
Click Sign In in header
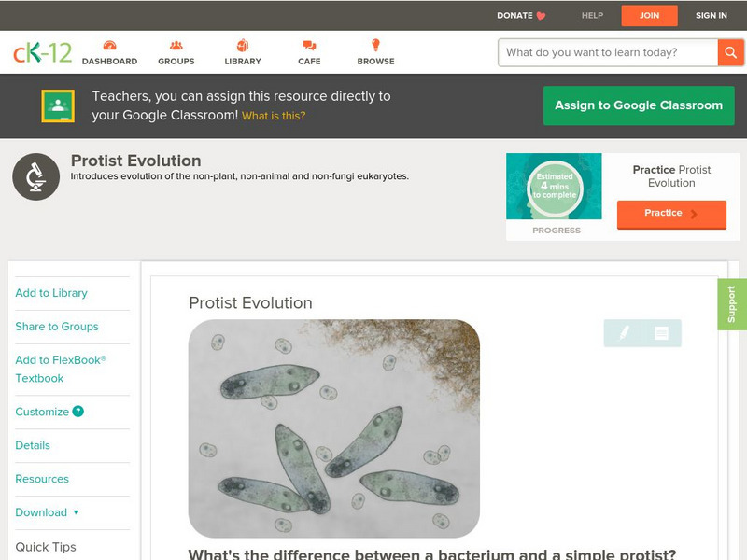click(x=712, y=16)
